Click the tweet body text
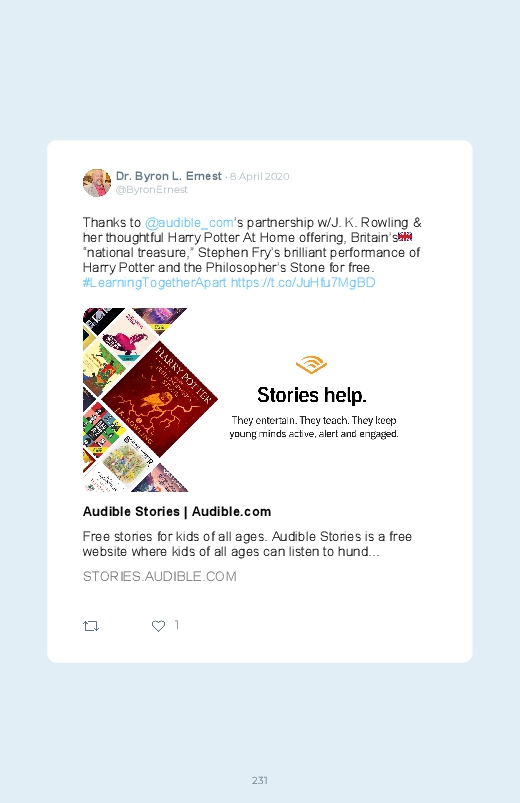The width and height of the screenshot is (520, 803). [x=252, y=252]
